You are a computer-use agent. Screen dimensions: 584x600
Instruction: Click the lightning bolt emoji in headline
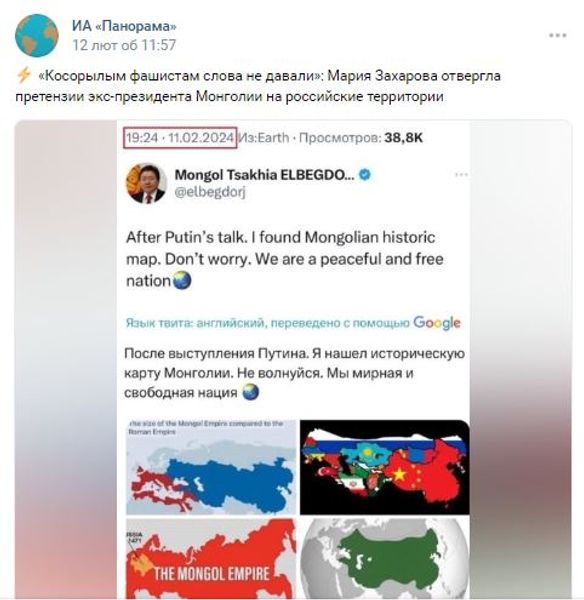(24, 75)
